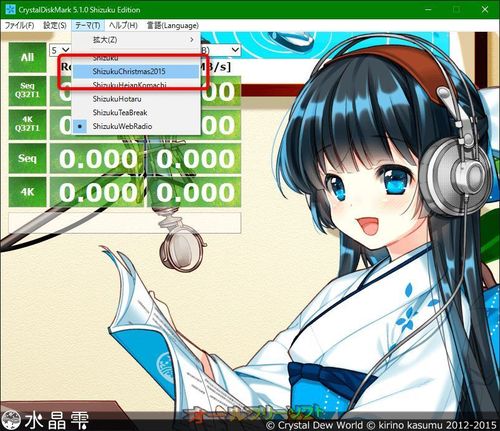Image resolution: width=500 pixels, height=431 pixels.
Task: Click the 4K read result 0.000
Action: click(97, 192)
